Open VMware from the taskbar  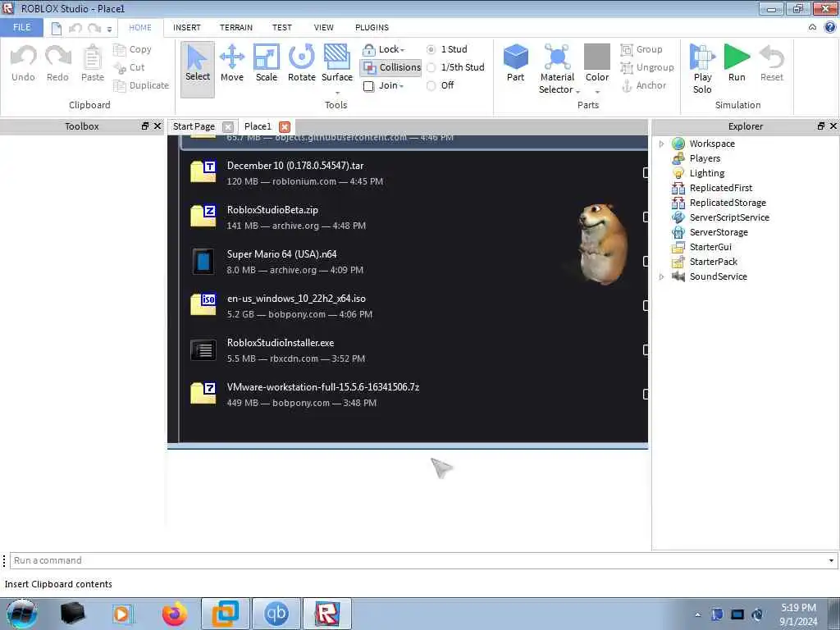pos(225,614)
